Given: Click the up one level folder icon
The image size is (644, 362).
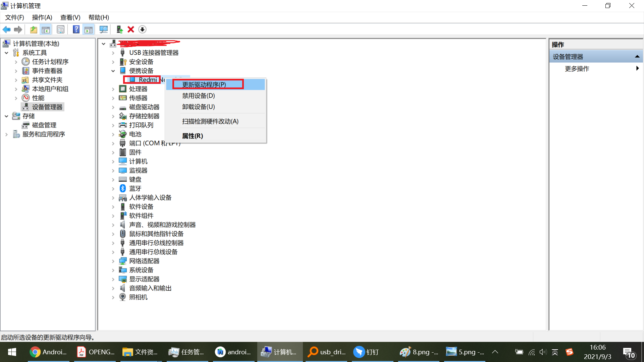Looking at the screenshot, I should [x=34, y=29].
